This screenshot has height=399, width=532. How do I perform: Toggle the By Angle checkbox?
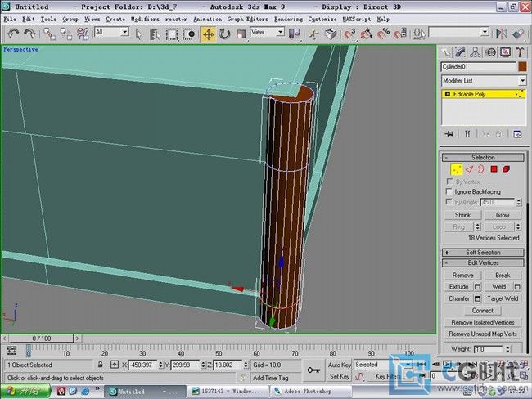(x=449, y=202)
